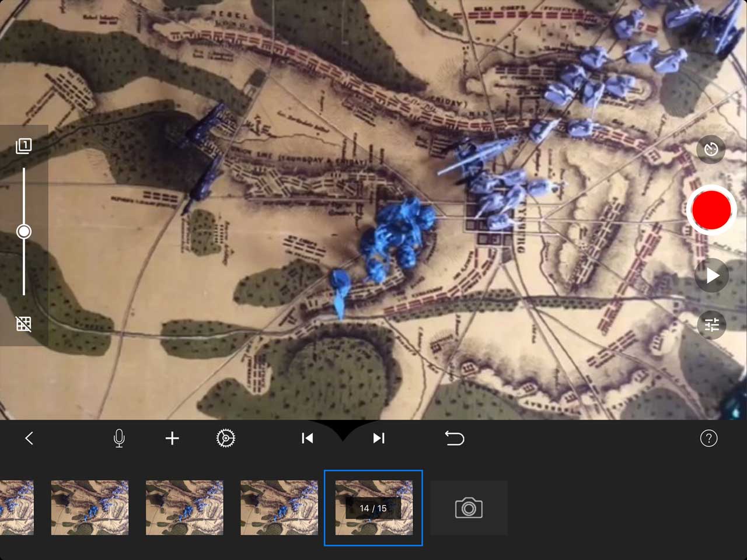
Task: Select the camera placeholder at the timeline end
Action: (469, 508)
